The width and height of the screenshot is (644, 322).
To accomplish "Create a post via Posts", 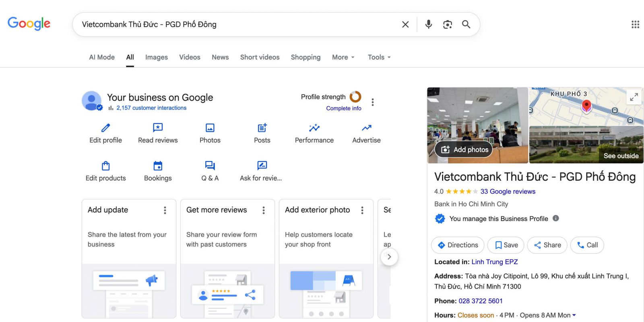I will (x=262, y=134).
